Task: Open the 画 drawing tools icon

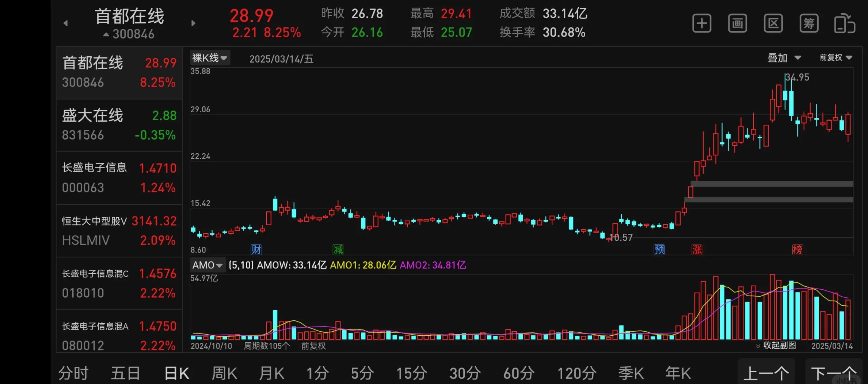Action: click(737, 23)
